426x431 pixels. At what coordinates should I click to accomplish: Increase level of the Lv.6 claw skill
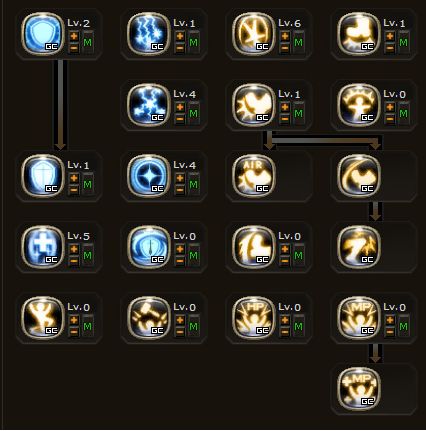285,36
